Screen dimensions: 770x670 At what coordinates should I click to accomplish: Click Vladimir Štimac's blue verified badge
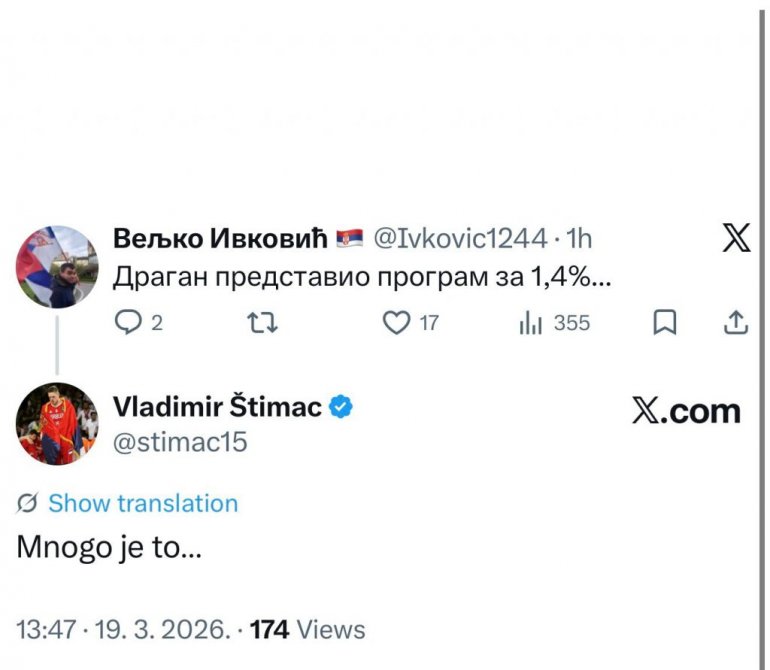click(x=340, y=407)
